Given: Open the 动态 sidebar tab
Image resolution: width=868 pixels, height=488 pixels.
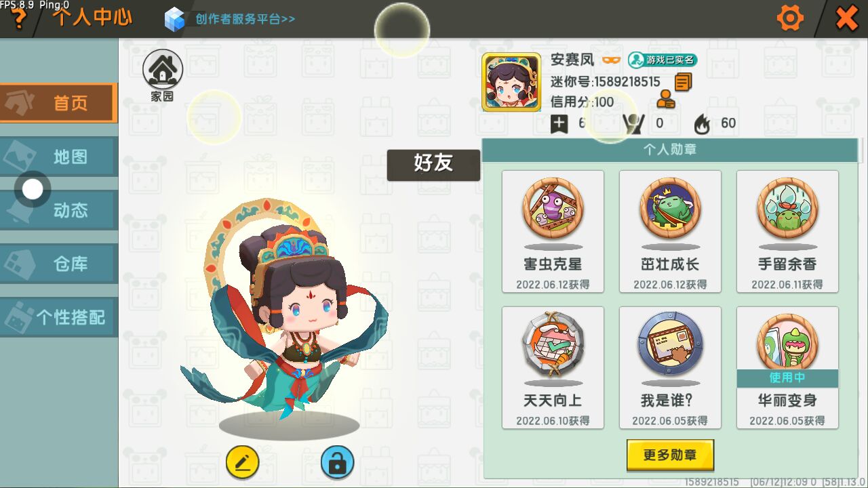Looking at the screenshot, I should pos(59,210).
